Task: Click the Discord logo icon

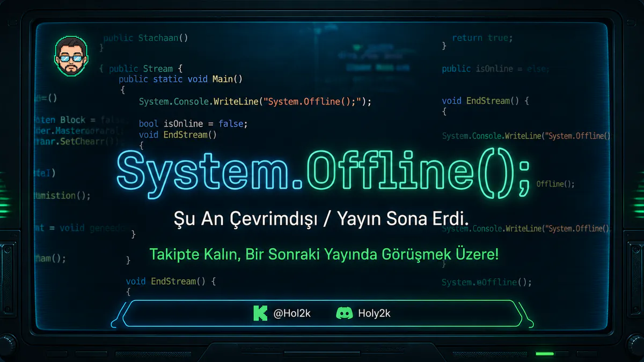Action: coord(344,313)
